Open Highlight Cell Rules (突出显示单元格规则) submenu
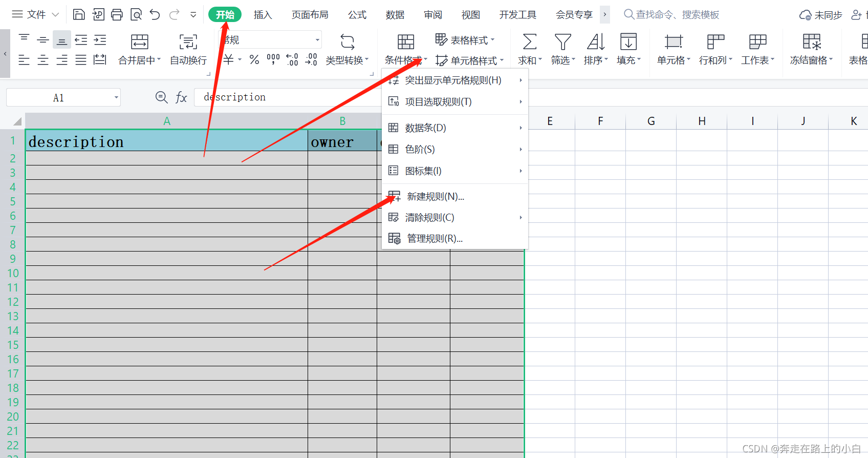The height and width of the screenshot is (458, 868). tap(454, 80)
